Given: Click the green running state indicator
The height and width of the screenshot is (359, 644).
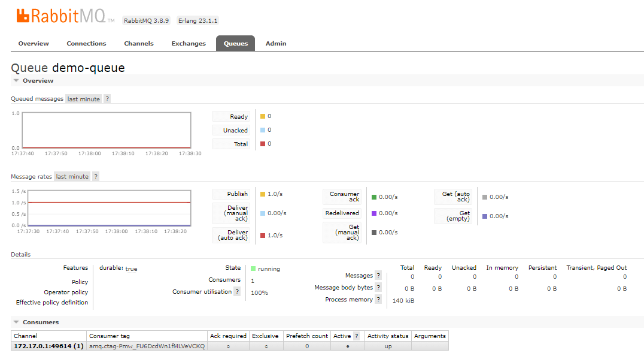Looking at the screenshot, I should tap(253, 269).
